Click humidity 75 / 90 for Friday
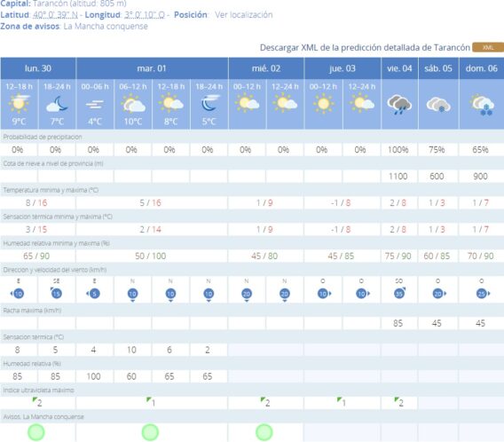The image size is (504, 442). (x=398, y=257)
